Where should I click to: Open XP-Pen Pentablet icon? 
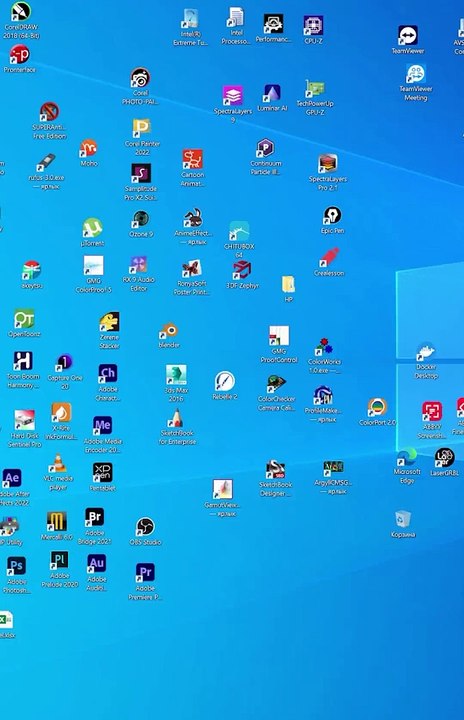102,473
